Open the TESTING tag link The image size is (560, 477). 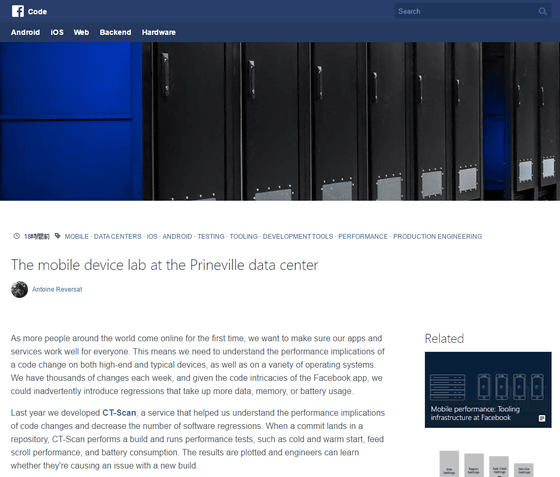point(211,236)
